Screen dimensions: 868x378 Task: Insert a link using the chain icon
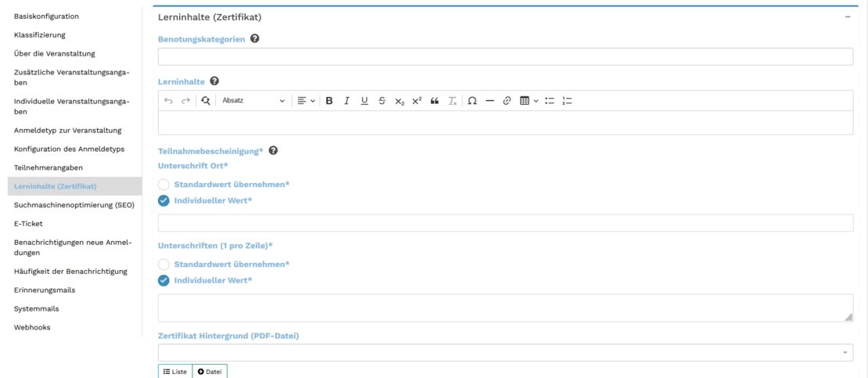(x=507, y=101)
